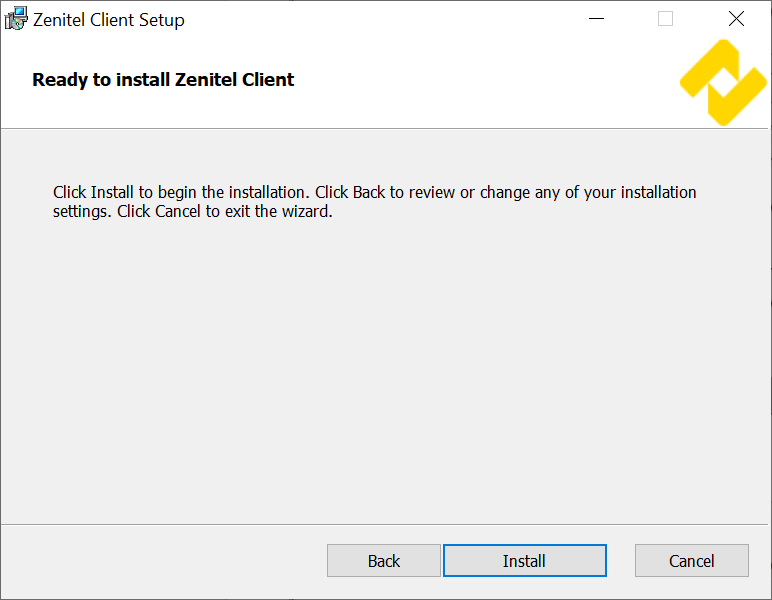Close the setup wizard window
The height and width of the screenshot is (600, 772).
[x=736, y=19]
